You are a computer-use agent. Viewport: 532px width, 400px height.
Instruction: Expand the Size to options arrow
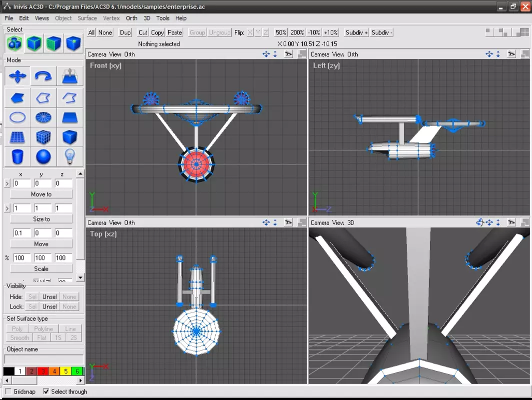point(7,208)
